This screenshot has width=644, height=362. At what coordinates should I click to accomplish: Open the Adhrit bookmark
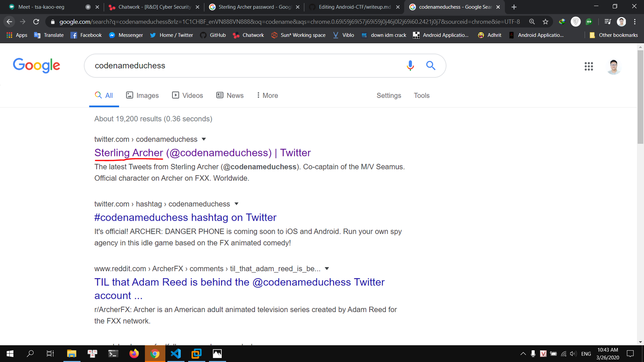coord(489,35)
